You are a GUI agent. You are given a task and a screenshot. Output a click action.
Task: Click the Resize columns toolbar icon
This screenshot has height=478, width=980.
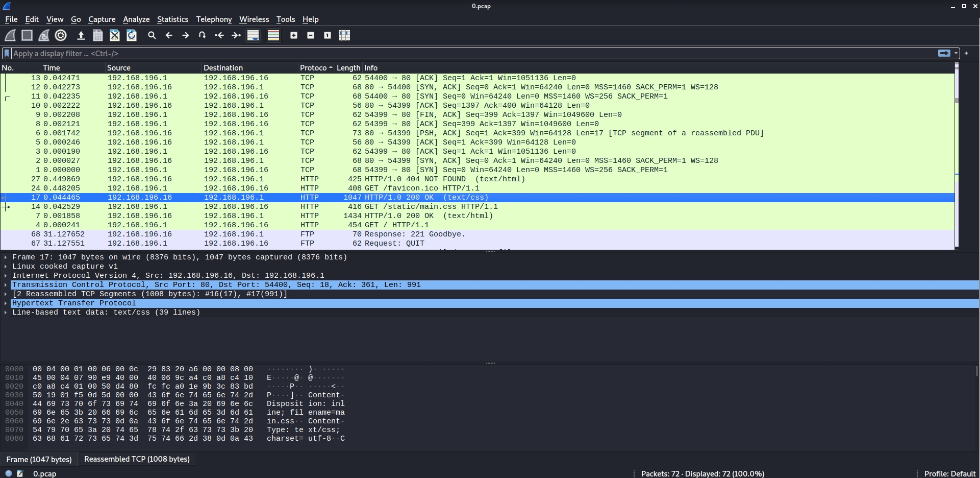click(x=344, y=35)
